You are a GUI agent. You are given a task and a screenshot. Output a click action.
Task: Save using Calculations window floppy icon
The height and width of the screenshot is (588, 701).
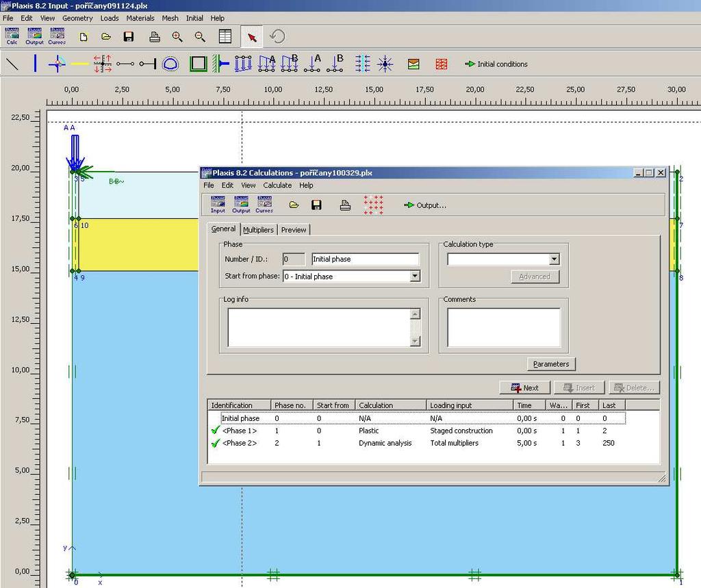pyautogui.click(x=316, y=205)
